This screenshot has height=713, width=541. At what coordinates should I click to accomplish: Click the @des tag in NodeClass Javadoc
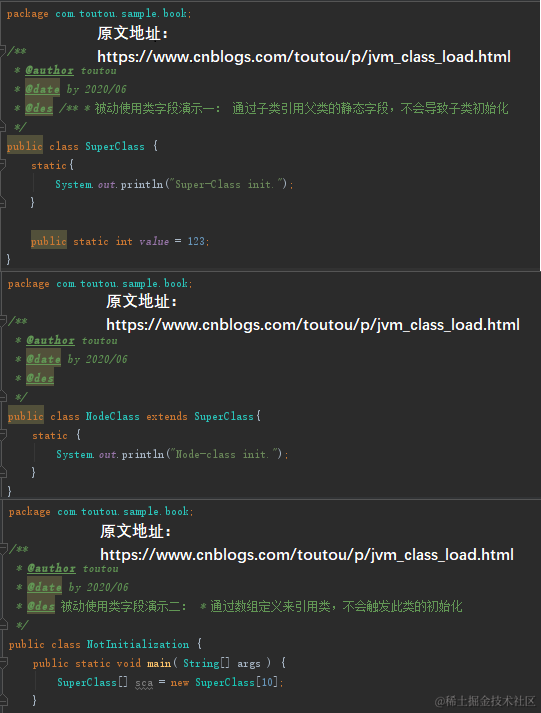pos(40,378)
